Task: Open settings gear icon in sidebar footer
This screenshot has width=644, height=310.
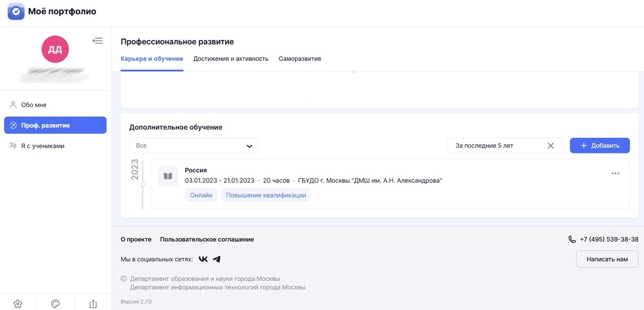Action: click(x=18, y=303)
